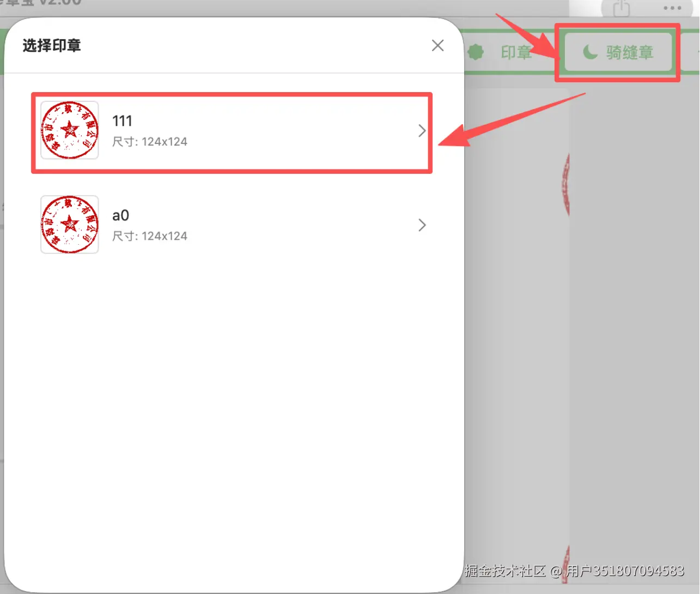Expand the 111 seal row chevron

click(x=422, y=131)
